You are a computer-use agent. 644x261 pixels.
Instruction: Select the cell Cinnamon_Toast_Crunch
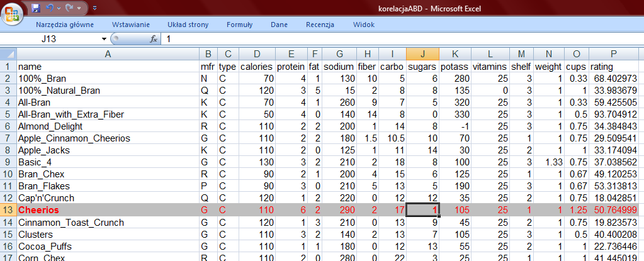108,223
